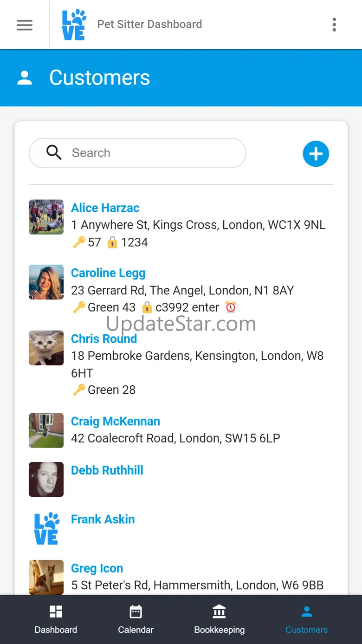The height and width of the screenshot is (644, 362).
Task: Open Frank Askin's customer page
Action: tap(103, 519)
